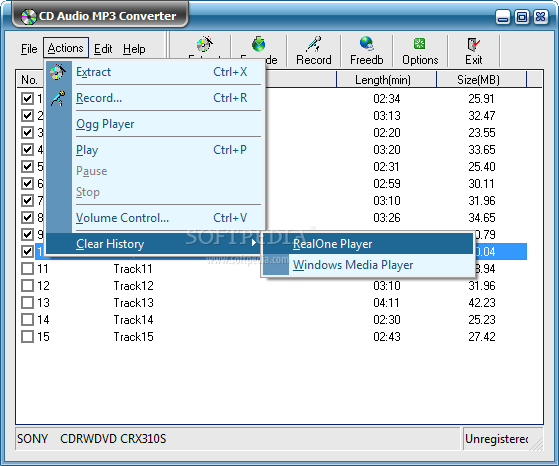Screen dimensions: 559x466
Task: Select the Track11 row name
Action: click(x=133, y=269)
